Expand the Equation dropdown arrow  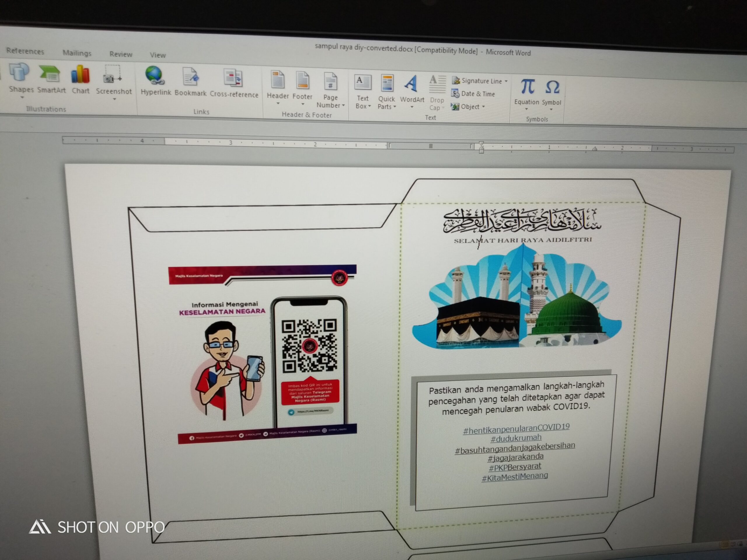(526, 109)
